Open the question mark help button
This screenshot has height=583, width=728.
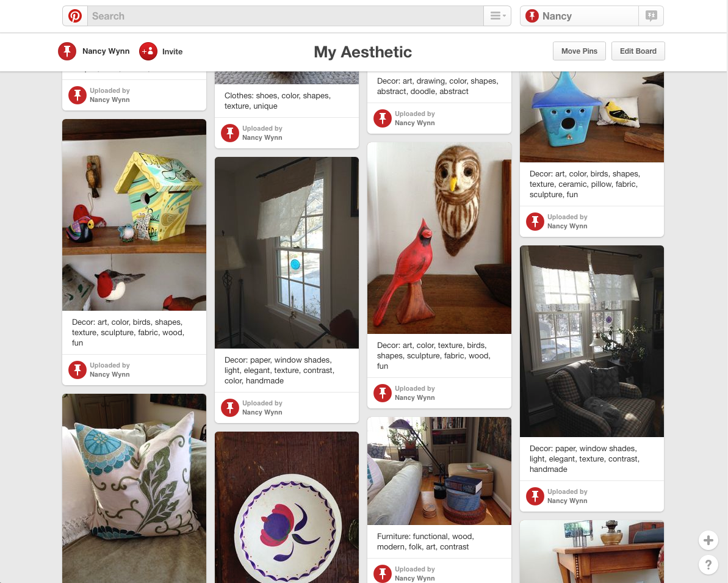tap(708, 565)
